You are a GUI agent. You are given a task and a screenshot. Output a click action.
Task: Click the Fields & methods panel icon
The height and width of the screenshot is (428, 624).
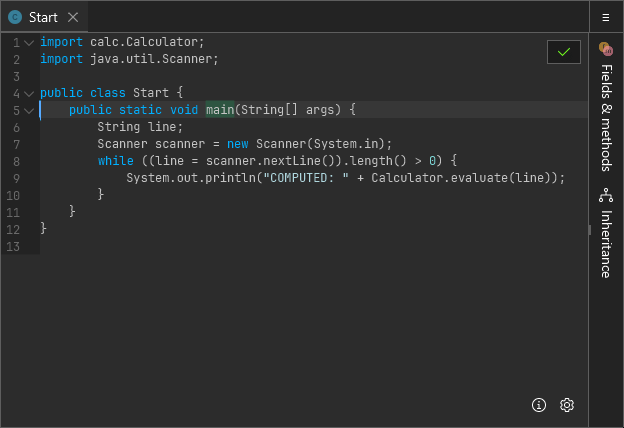click(606, 49)
